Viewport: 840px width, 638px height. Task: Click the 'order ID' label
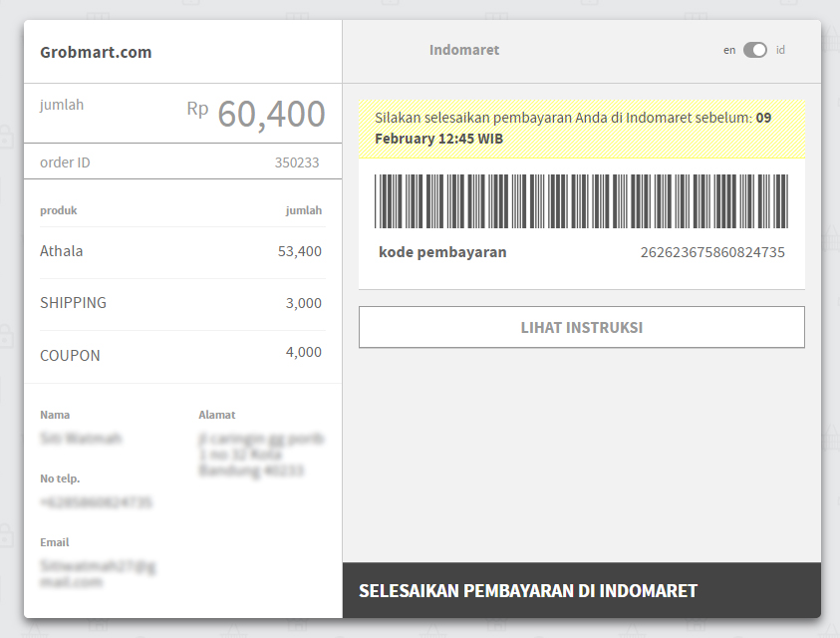click(65, 162)
